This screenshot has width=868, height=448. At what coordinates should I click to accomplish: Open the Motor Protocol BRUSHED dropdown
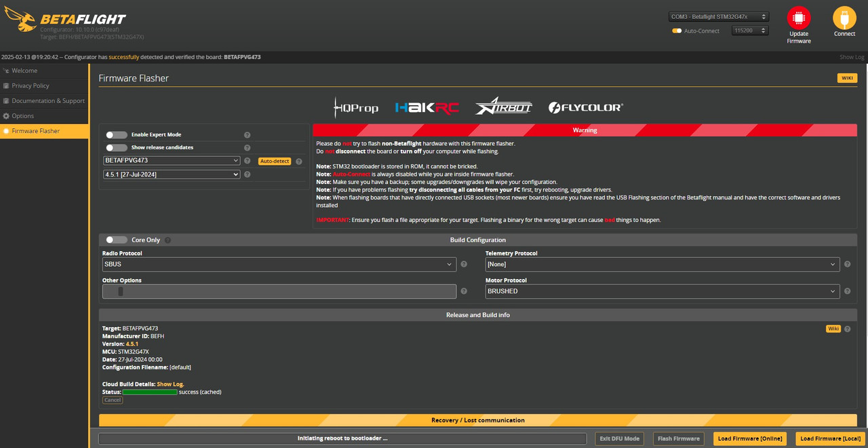pos(663,291)
